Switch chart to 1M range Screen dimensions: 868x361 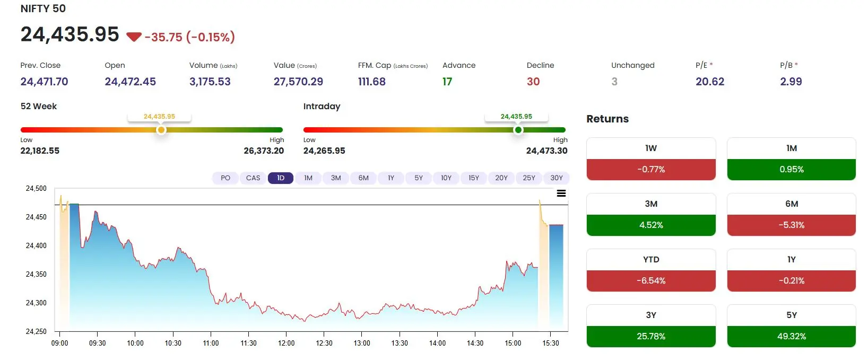click(308, 178)
